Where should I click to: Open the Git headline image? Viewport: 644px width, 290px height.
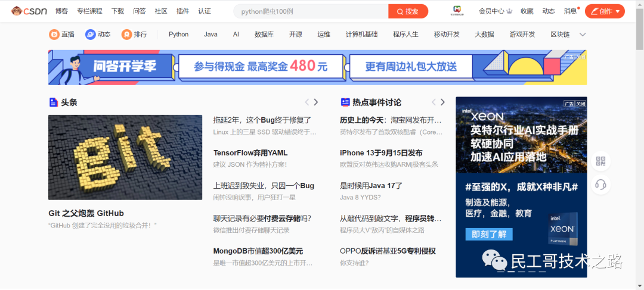pos(125,158)
